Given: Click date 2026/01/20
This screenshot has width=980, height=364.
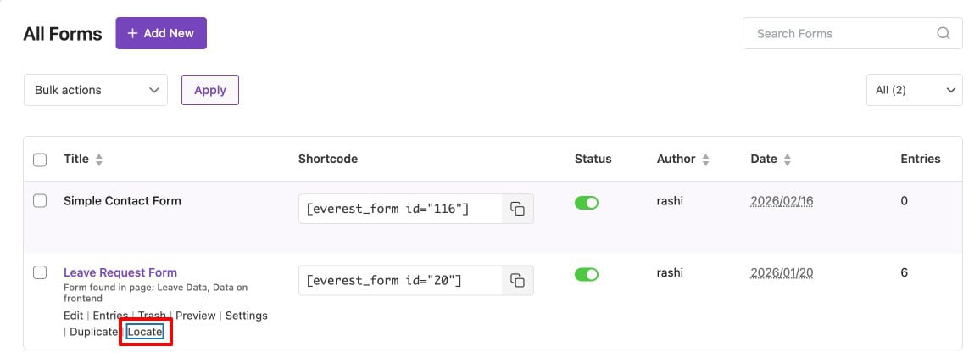Looking at the screenshot, I should [782, 272].
